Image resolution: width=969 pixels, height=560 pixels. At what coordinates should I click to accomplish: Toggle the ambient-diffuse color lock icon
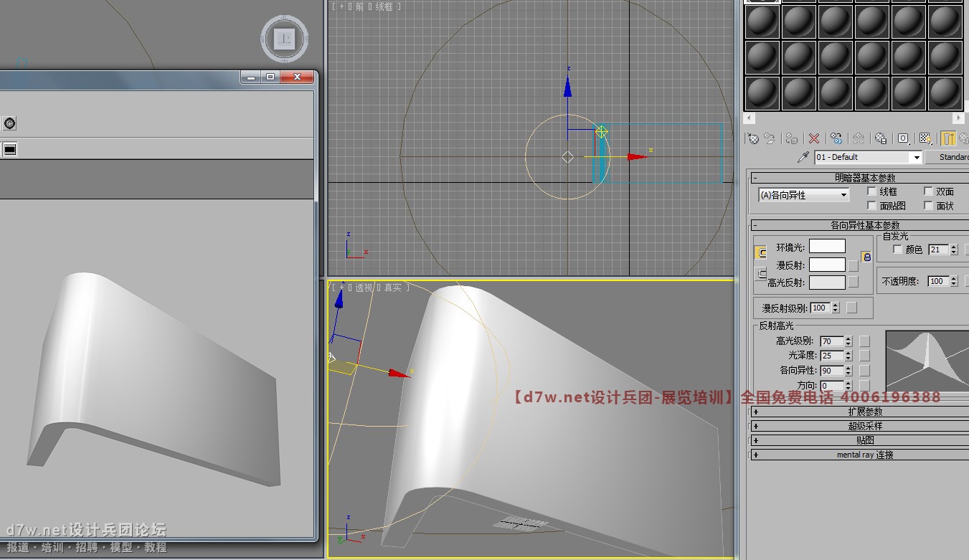point(866,257)
